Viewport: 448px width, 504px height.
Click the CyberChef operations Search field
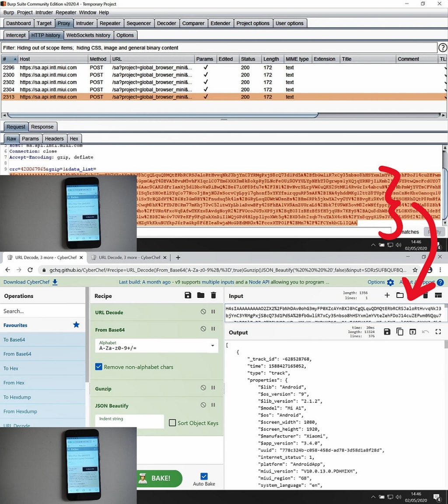coord(43,311)
